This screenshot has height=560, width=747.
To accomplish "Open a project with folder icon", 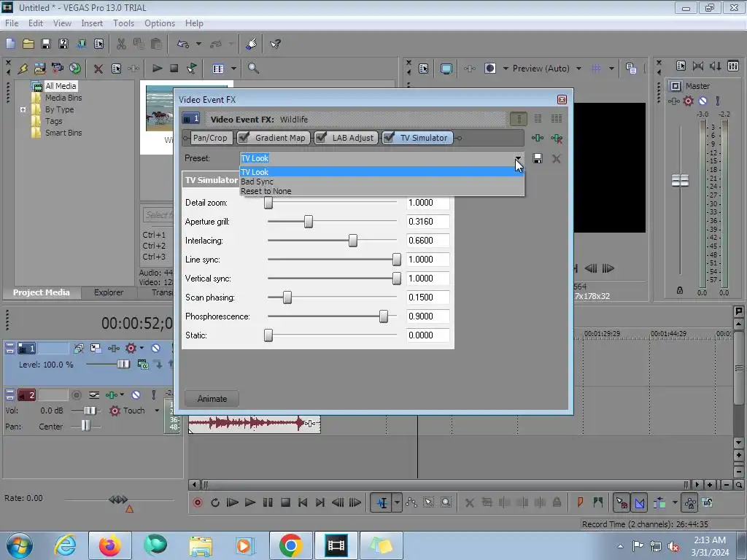I will click(28, 44).
